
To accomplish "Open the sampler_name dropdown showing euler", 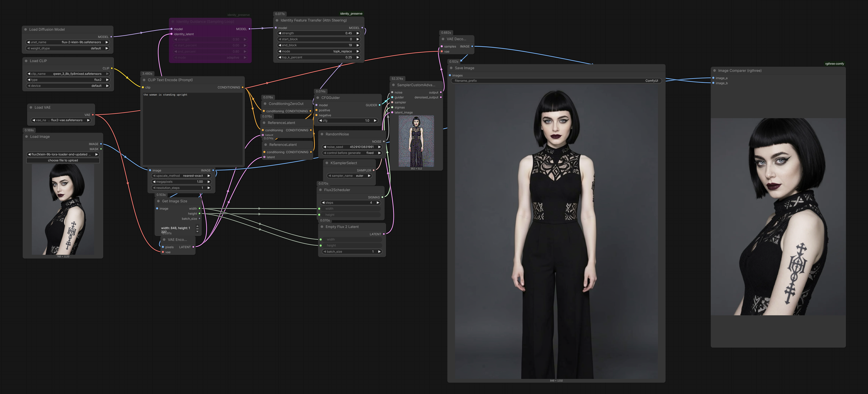I will coord(349,176).
